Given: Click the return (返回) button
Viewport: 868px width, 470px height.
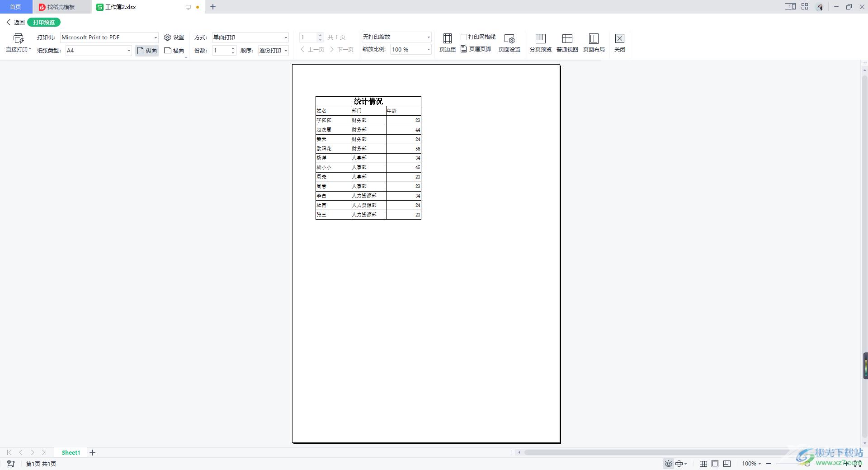Looking at the screenshot, I should click(x=15, y=22).
